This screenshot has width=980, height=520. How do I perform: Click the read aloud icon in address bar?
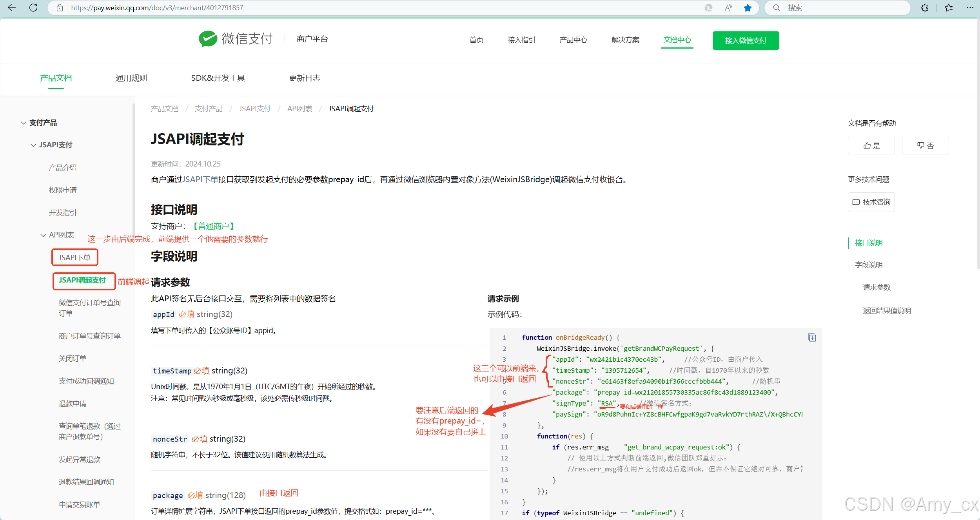click(728, 8)
